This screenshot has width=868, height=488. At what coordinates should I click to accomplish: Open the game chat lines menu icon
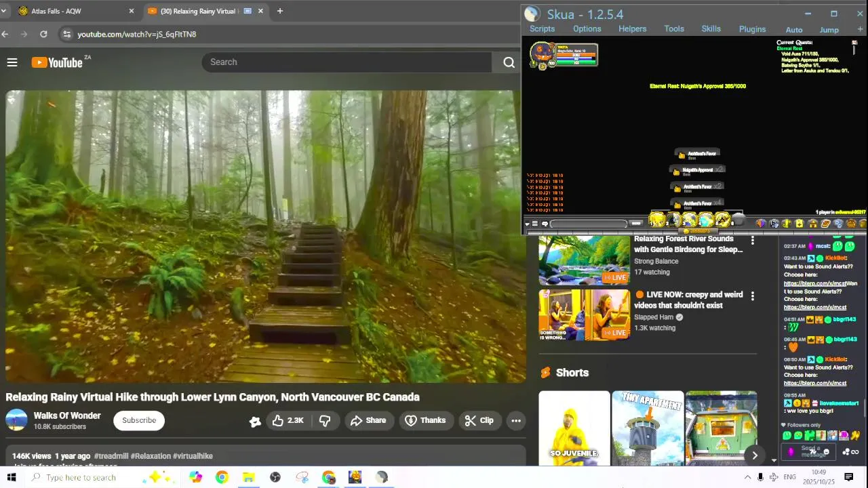click(535, 224)
